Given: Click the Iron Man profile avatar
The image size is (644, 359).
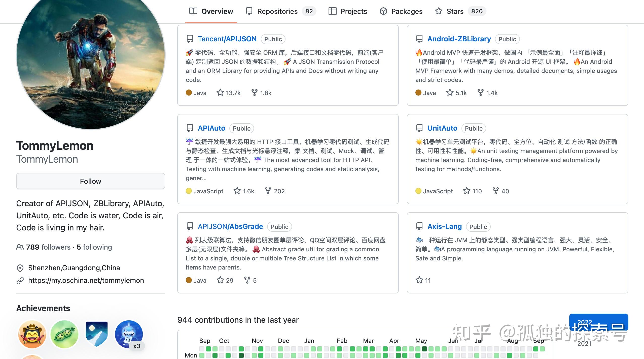Looking at the screenshot, I should (91, 55).
